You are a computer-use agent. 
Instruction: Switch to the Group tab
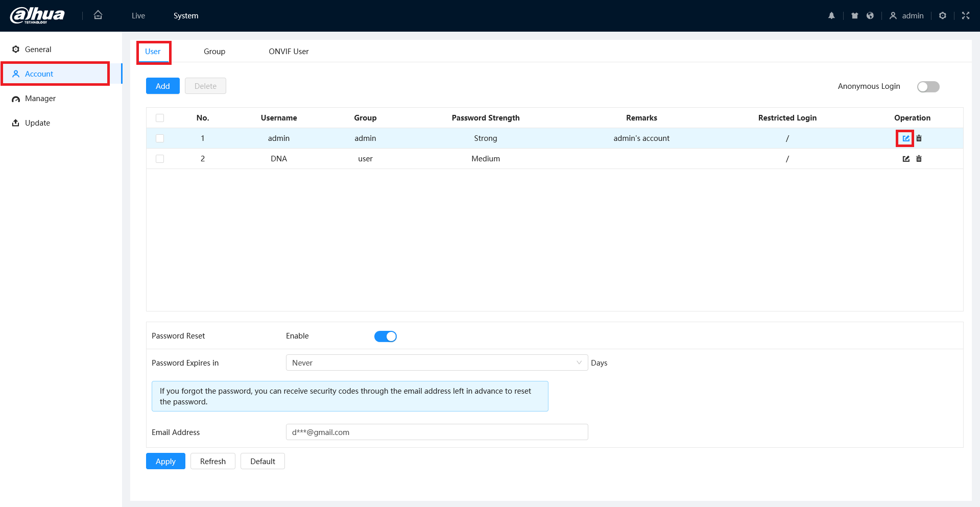[x=214, y=52]
